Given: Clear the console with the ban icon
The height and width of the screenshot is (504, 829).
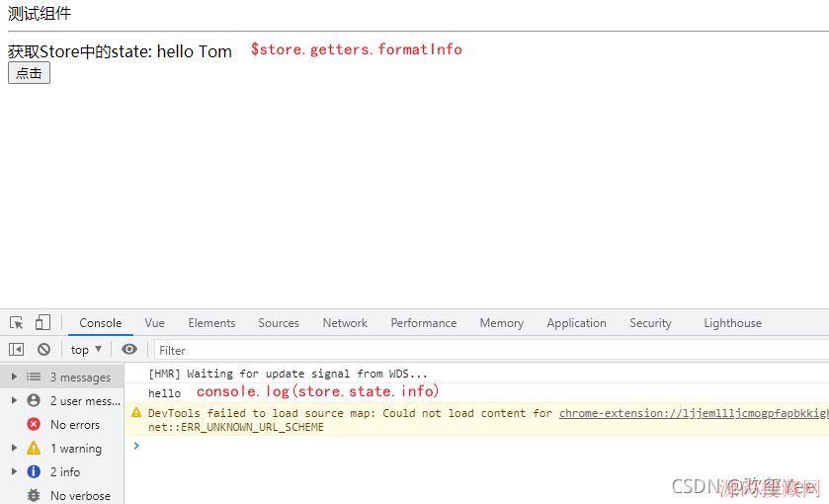Looking at the screenshot, I should tap(43, 350).
